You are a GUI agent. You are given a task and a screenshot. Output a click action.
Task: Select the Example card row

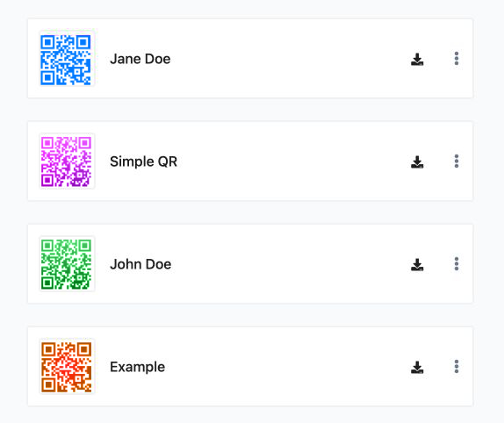point(250,367)
